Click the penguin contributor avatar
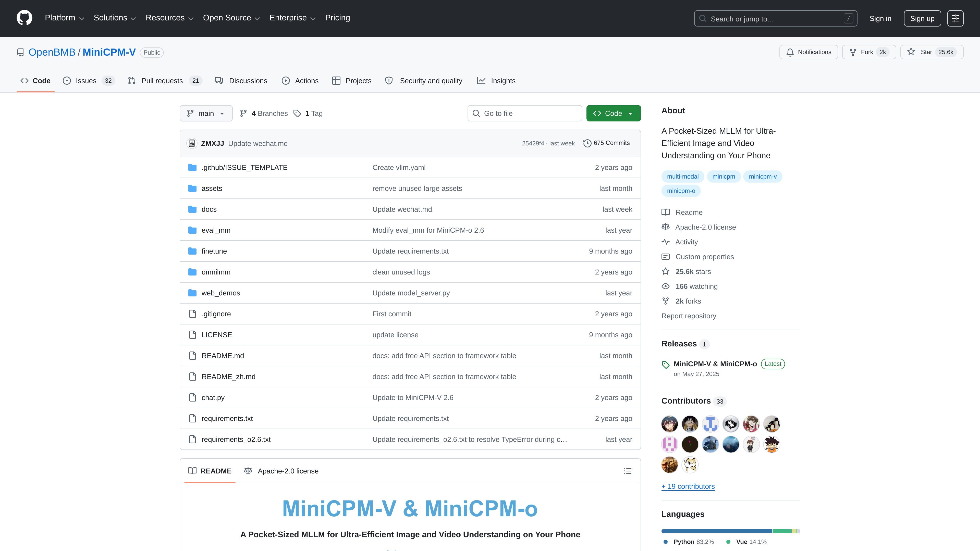Viewport: 980px width, 551px height. [x=772, y=424]
